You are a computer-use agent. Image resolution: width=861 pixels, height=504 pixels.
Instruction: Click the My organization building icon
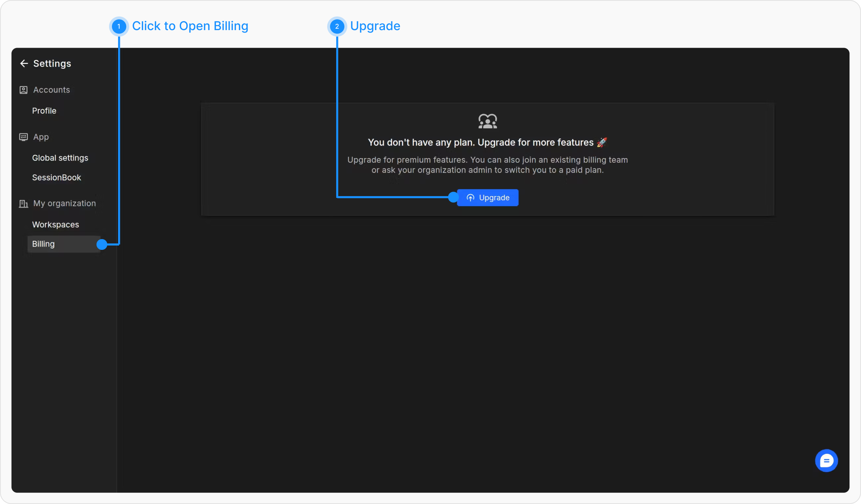(23, 204)
